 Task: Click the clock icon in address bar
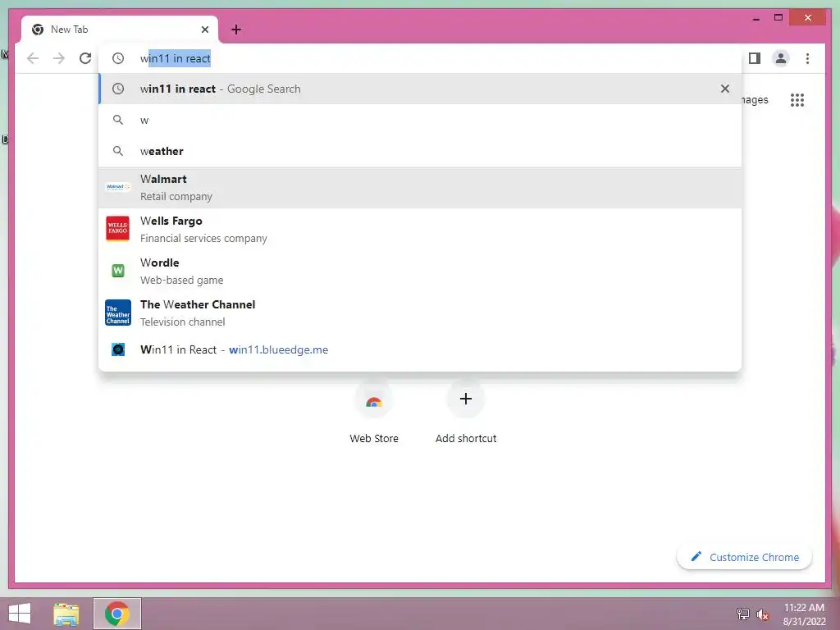click(x=118, y=58)
